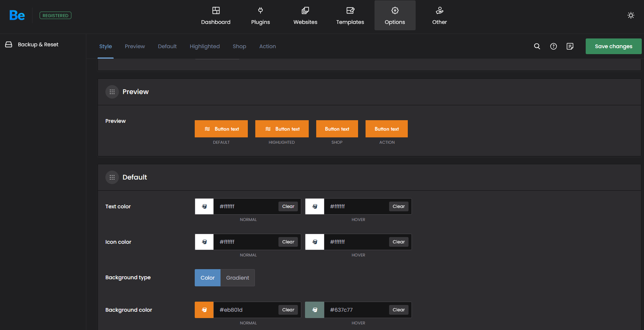Collapse the Preview section handle icon

pos(112,92)
